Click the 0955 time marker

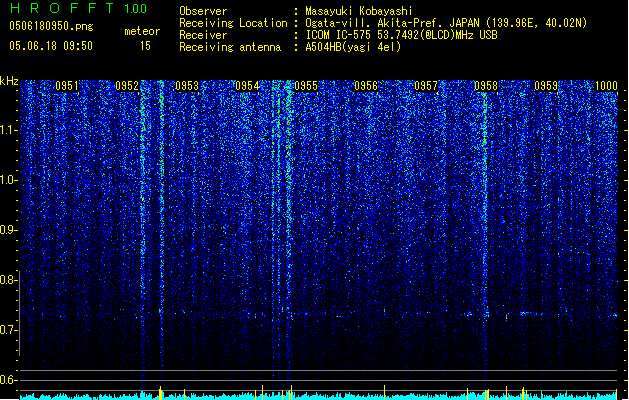click(x=306, y=86)
